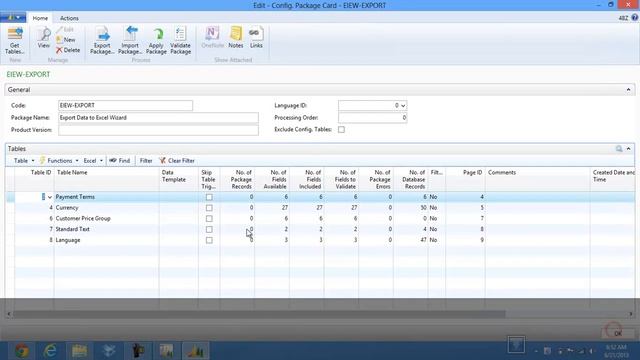Click the search icon in Tables header
This screenshot has height=360, width=640.
[x=619, y=149]
